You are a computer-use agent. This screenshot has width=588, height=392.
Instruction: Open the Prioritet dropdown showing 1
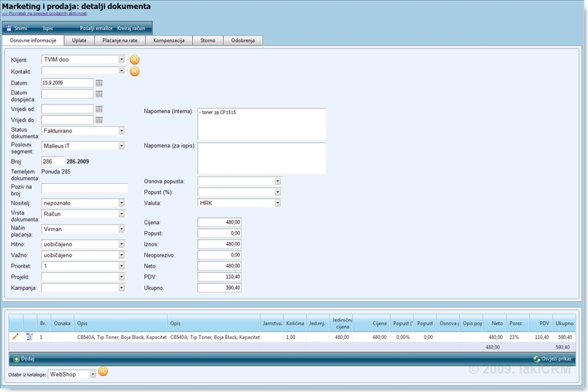(121, 266)
